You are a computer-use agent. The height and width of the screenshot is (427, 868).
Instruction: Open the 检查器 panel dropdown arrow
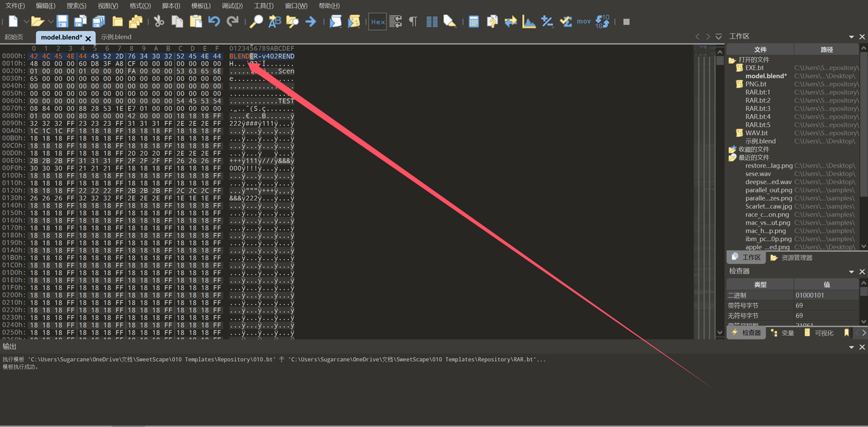click(852, 272)
